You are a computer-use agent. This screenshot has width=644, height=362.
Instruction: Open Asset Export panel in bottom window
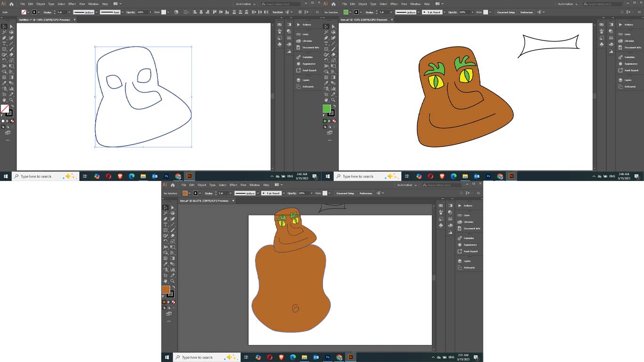471,251
